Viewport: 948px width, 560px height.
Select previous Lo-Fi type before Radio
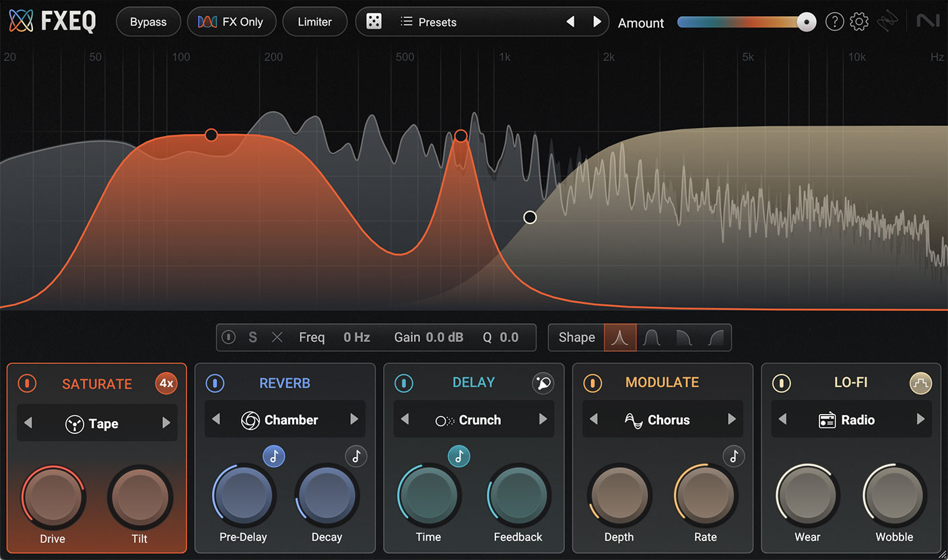[782, 419]
